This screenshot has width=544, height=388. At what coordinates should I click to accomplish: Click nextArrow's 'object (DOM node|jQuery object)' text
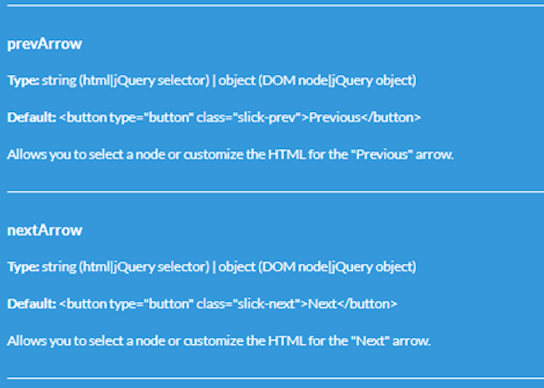point(317,267)
